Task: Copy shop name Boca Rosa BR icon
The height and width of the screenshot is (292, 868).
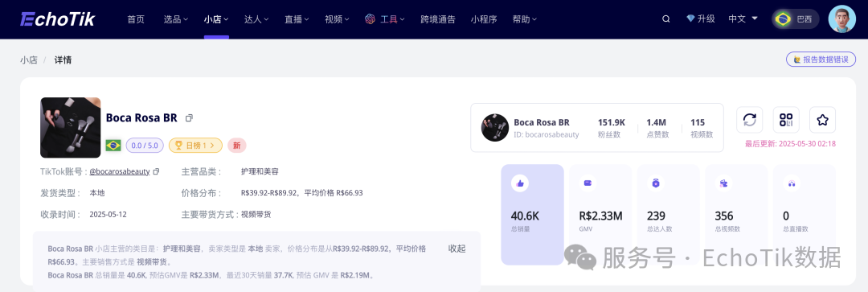Action: tap(190, 118)
